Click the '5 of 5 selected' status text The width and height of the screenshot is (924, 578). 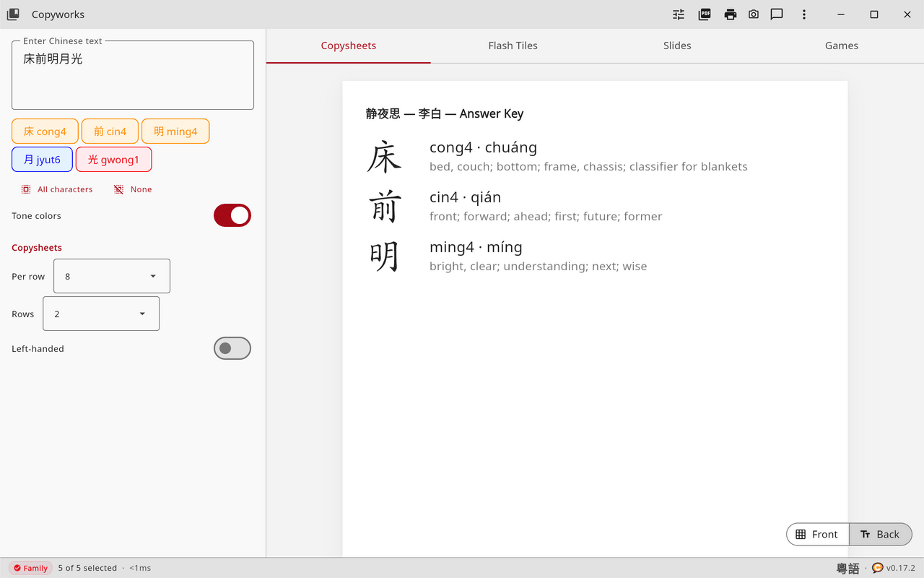[87, 568]
